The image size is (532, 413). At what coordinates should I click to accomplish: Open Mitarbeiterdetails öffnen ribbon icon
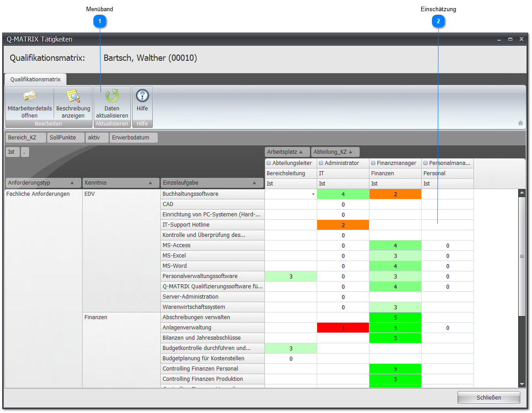coord(29,97)
